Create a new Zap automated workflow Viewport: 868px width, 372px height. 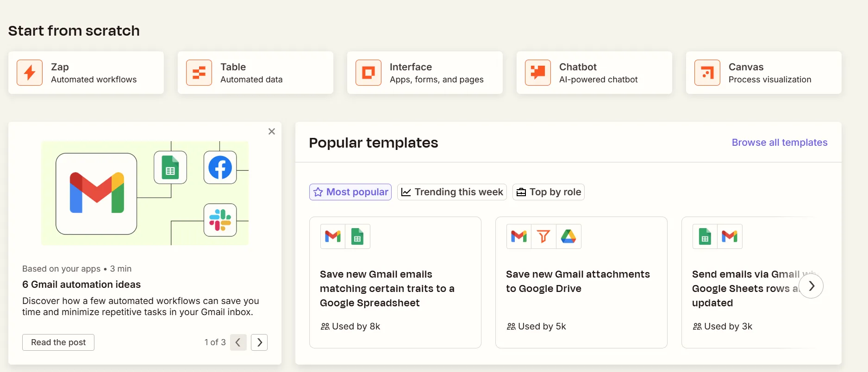pos(86,73)
